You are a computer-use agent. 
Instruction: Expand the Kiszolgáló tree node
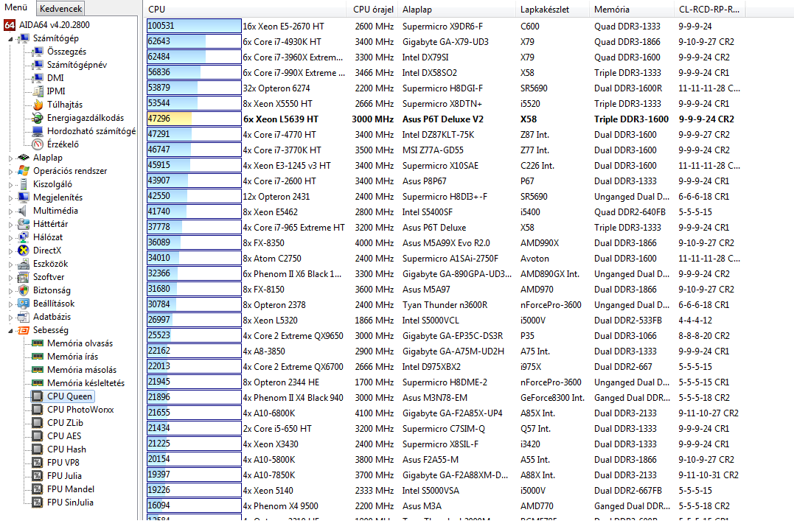(x=10, y=185)
